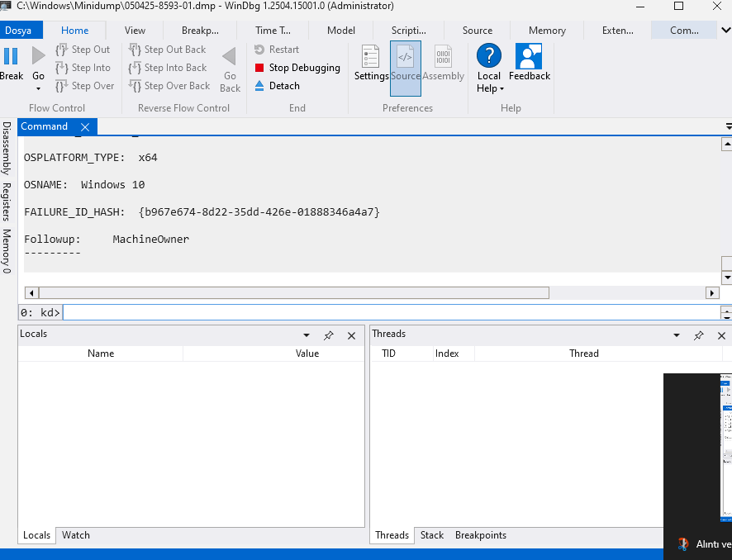Switch to the Stack tab

pos(432,535)
